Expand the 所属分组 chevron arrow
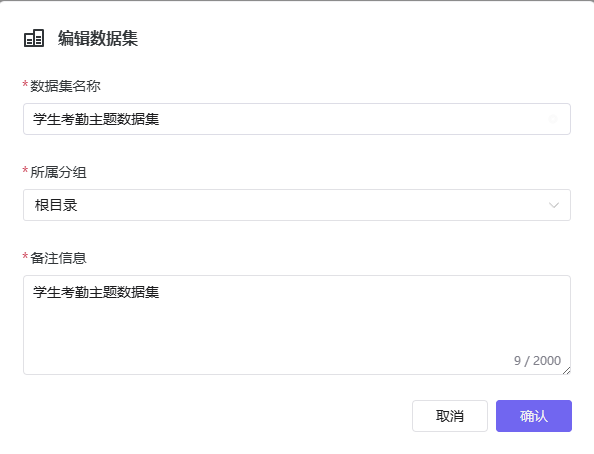 pyautogui.click(x=554, y=205)
